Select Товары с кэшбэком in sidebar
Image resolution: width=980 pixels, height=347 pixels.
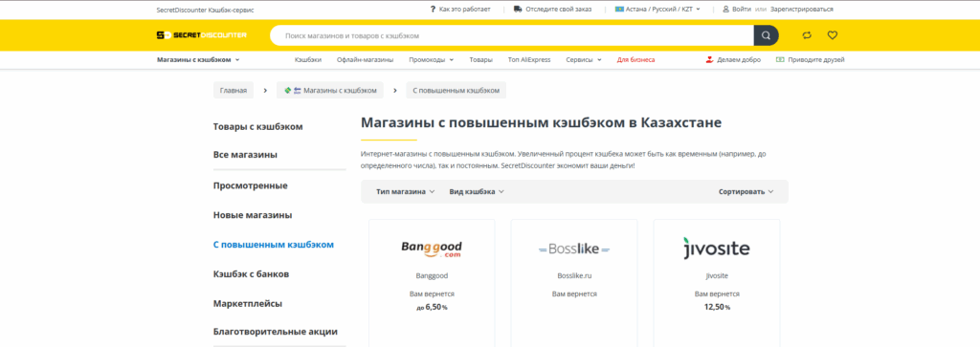(257, 127)
